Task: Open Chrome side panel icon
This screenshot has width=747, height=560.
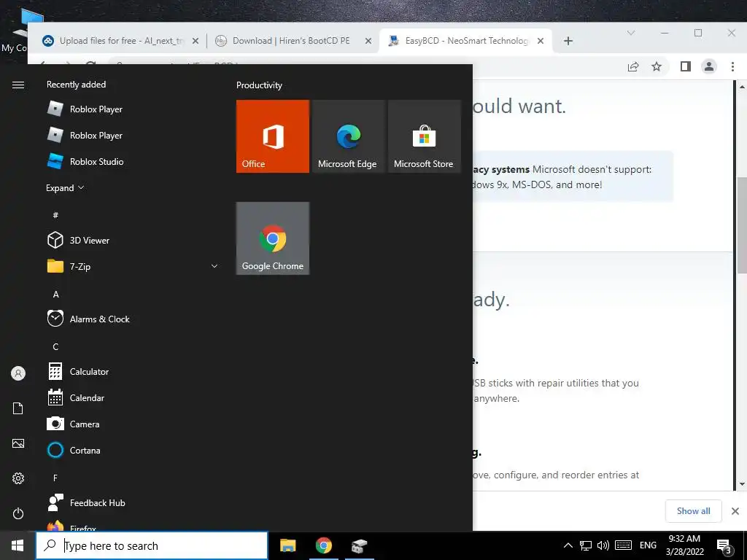Action: [686, 66]
